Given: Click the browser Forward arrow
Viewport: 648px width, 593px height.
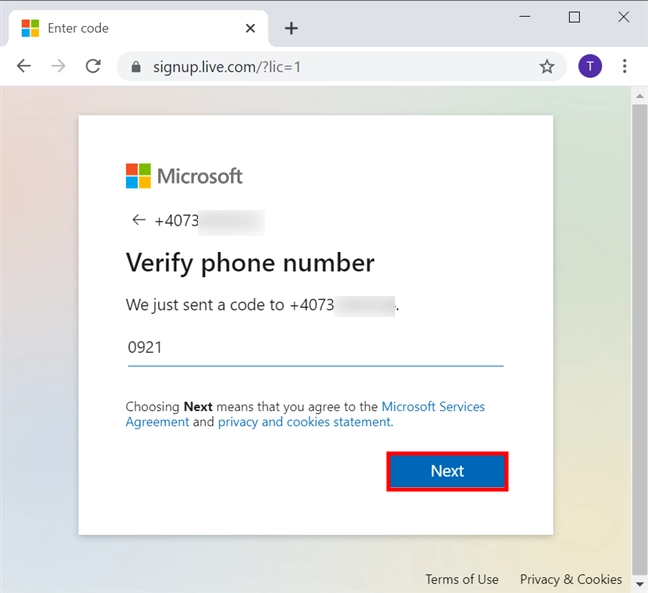Looking at the screenshot, I should pyautogui.click(x=58, y=66).
